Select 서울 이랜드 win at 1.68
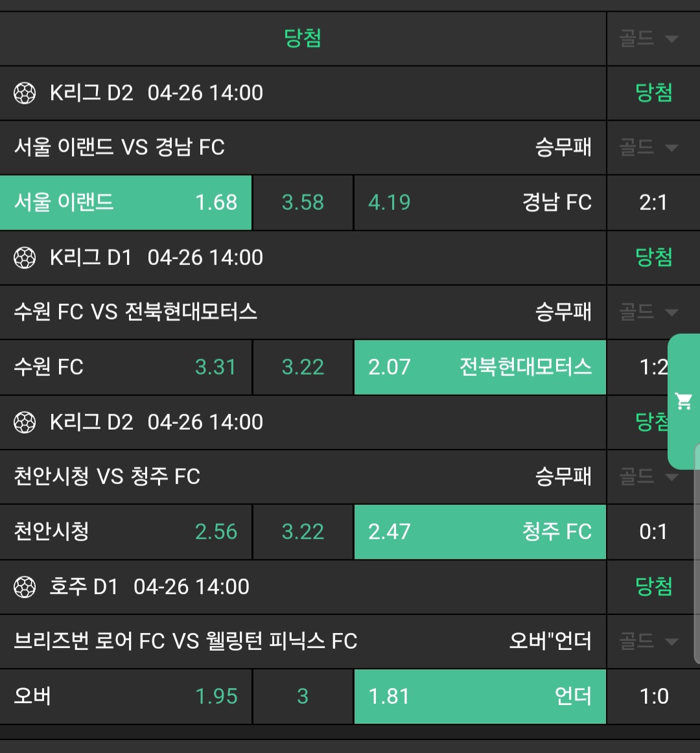The height and width of the screenshot is (753, 700). 126,202
